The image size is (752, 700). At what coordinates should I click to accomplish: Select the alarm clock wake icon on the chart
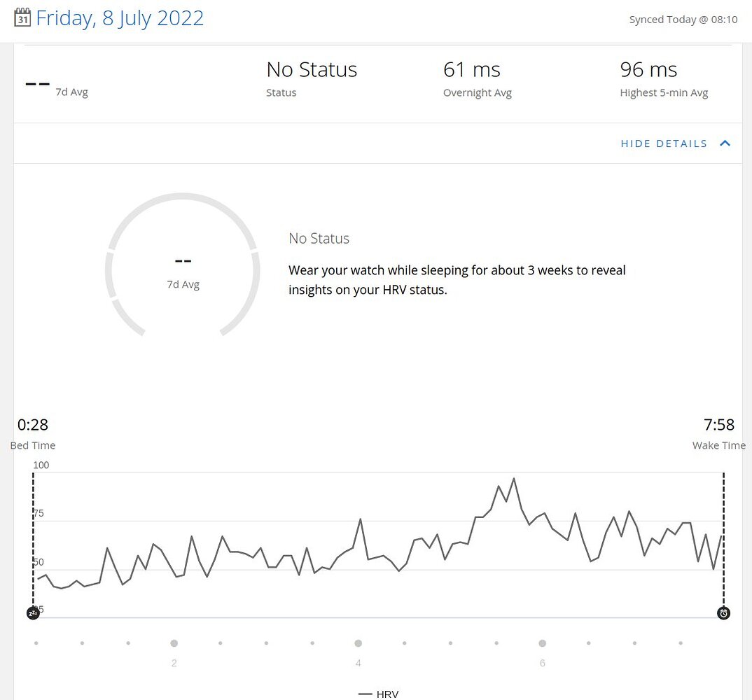tap(723, 612)
